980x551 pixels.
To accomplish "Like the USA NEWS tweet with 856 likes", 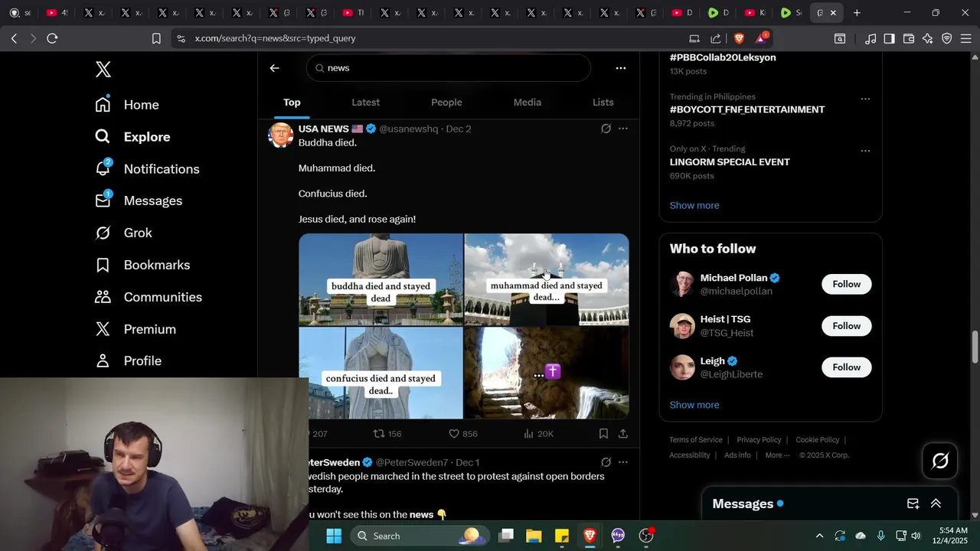I will pos(462,434).
